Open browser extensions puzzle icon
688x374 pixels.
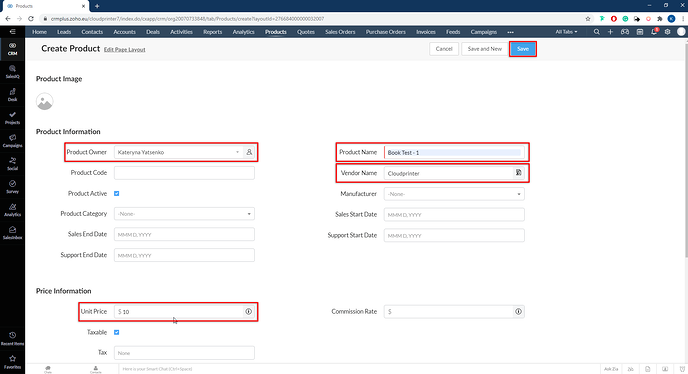(659, 18)
